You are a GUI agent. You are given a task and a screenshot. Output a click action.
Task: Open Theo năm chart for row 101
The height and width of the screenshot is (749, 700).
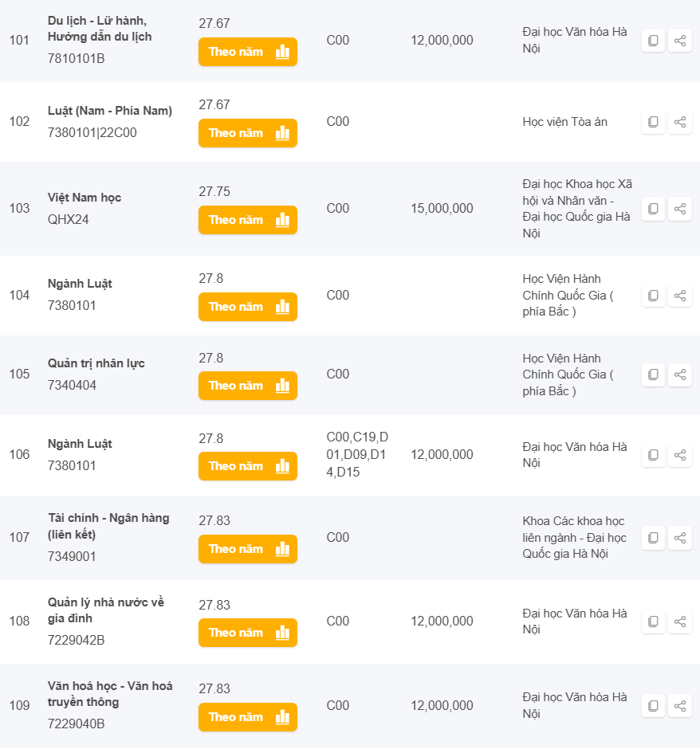[247, 52]
